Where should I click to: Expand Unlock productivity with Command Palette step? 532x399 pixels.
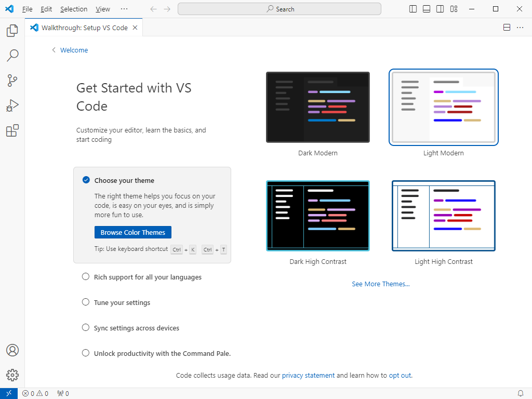point(162,353)
